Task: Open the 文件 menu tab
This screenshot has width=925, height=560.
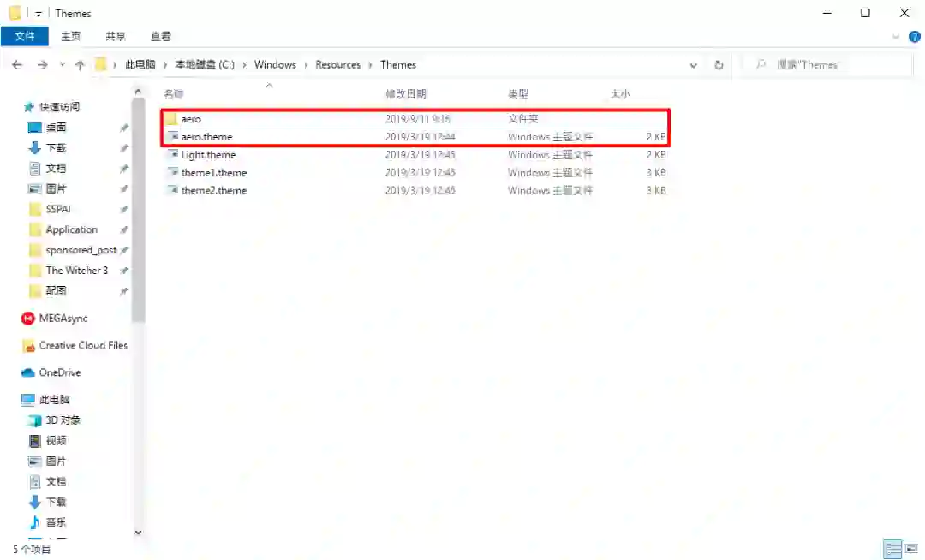Action: tap(25, 37)
